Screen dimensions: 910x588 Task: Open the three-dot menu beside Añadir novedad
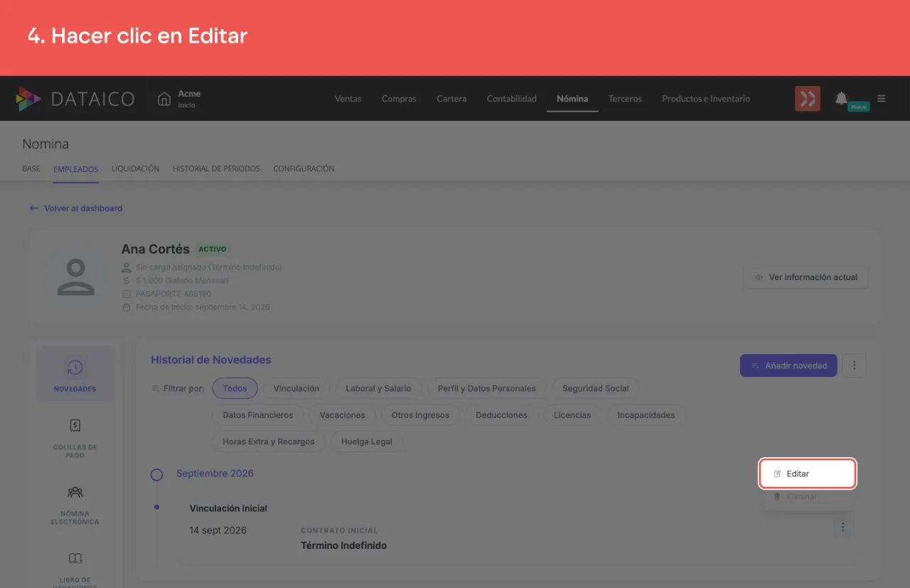pyautogui.click(x=854, y=365)
